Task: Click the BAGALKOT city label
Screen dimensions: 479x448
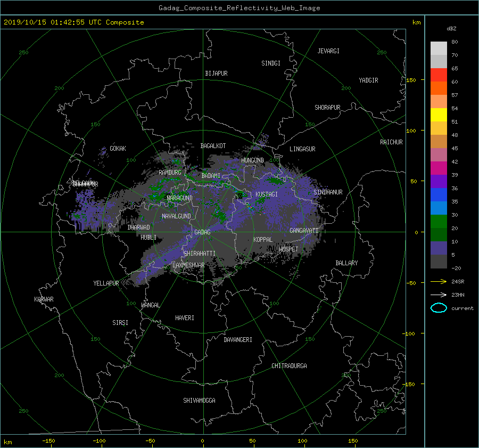Action: point(213,146)
